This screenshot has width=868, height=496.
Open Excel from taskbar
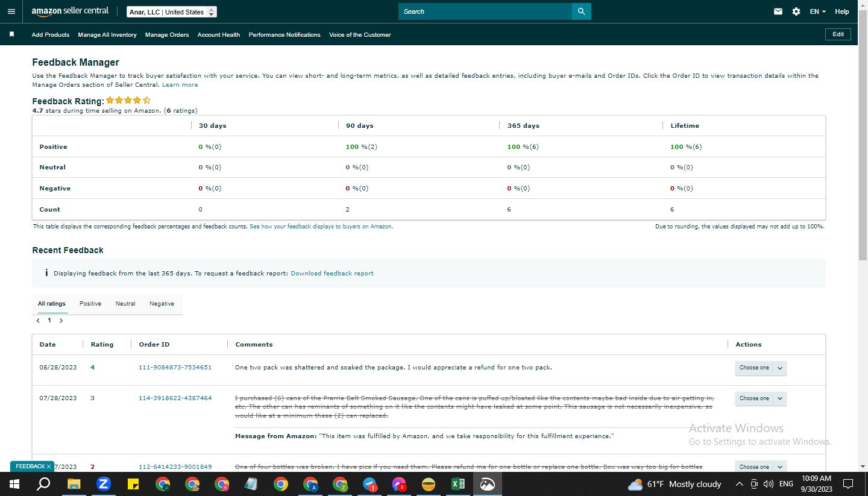pos(458,484)
